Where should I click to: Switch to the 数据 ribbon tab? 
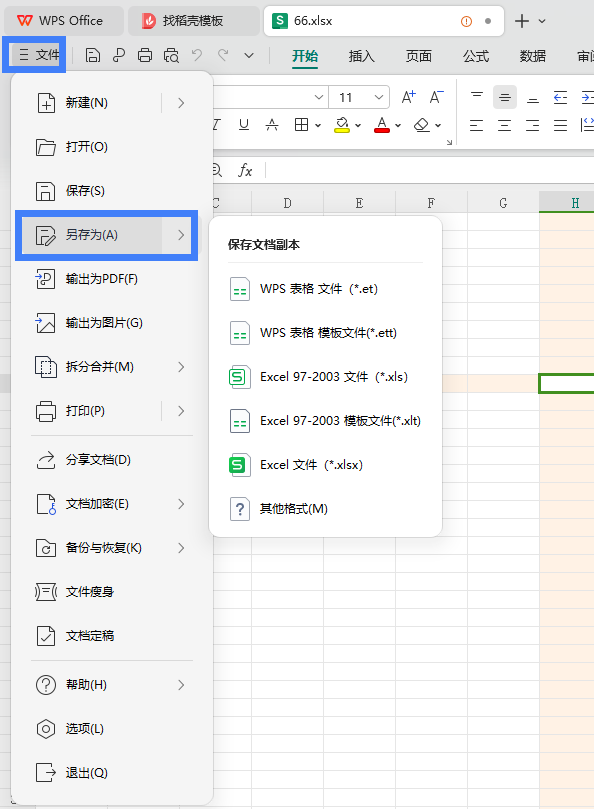click(533, 56)
